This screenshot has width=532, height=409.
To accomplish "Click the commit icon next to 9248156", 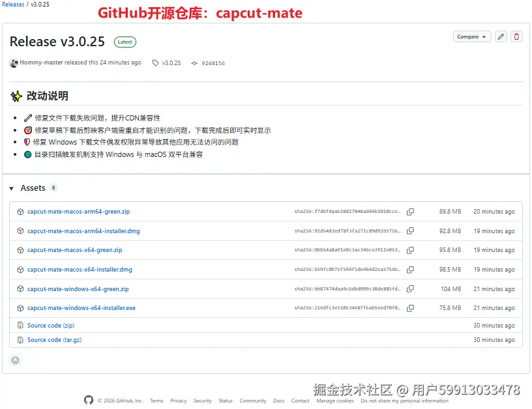I will [194, 63].
